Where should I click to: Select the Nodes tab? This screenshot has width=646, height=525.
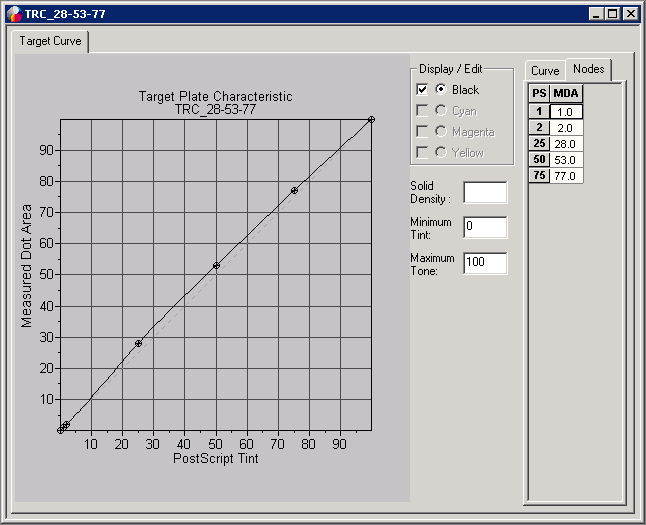click(x=588, y=69)
